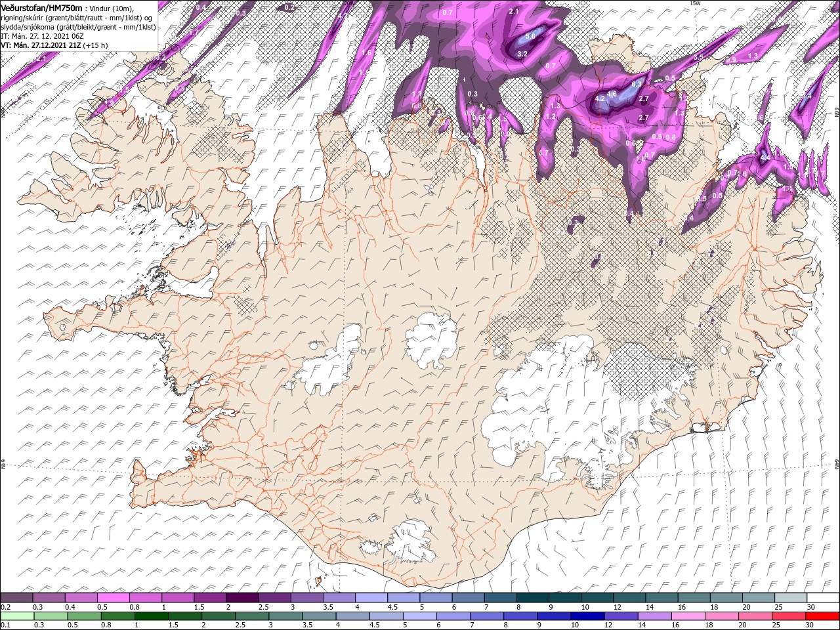
Task: Select the lower legend light blue swatch between 5 and 6
Action: (420, 616)
